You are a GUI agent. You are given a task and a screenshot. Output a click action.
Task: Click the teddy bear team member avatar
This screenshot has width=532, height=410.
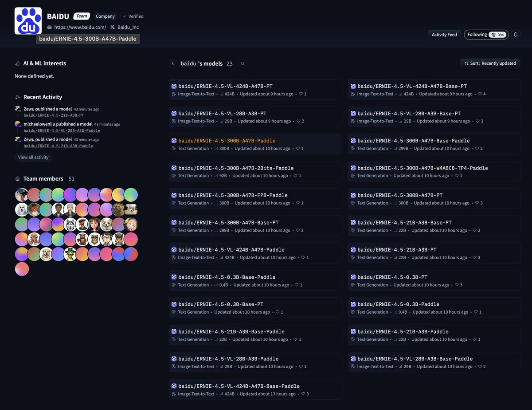tap(82, 240)
